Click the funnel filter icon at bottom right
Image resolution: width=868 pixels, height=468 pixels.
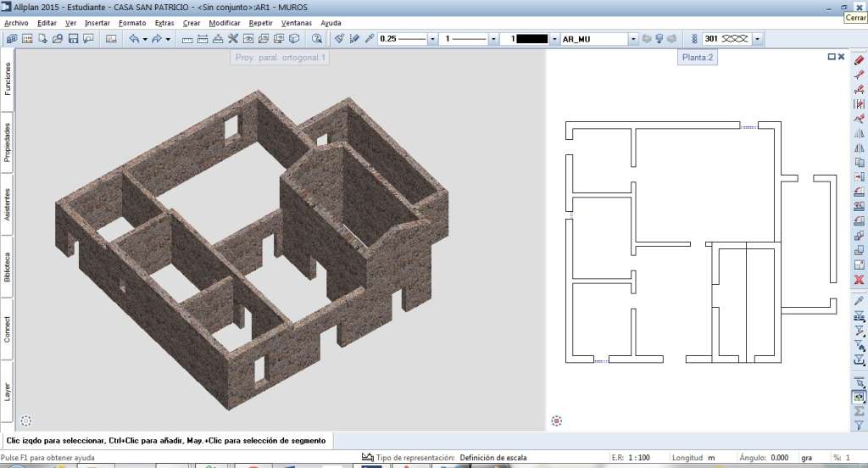pyautogui.click(x=859, y=425)
